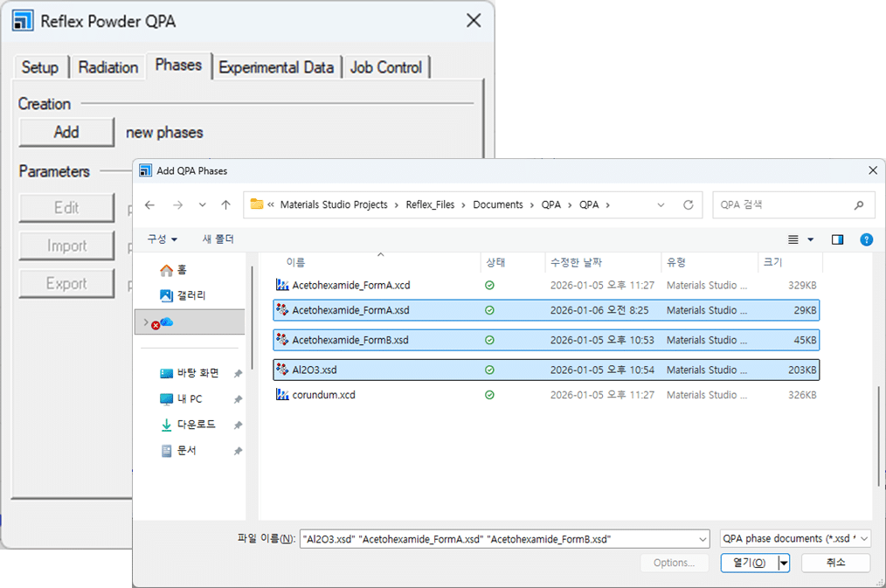Click the Acetohexamide_FormA.xcd chart icon
This screenshot has width=886, height=588.
click(282, 285)
